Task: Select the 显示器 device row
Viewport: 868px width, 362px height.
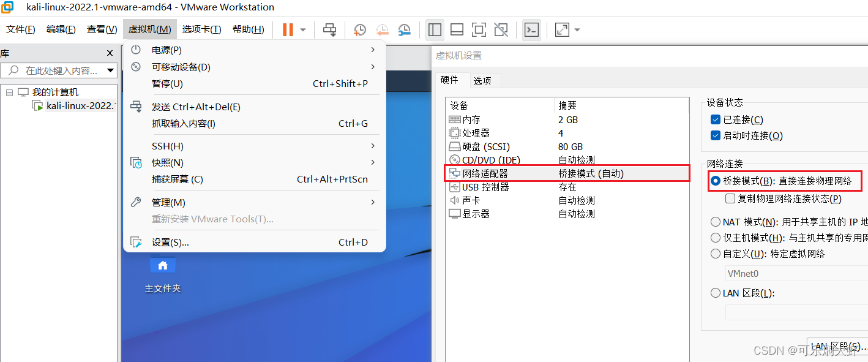Action: pos(569,214)
